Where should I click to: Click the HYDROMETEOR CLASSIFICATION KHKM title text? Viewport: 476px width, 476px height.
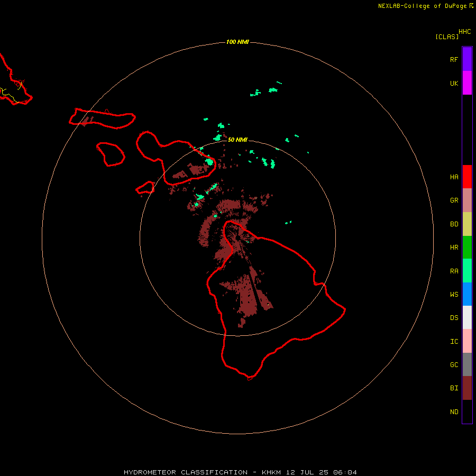[240, 472]
